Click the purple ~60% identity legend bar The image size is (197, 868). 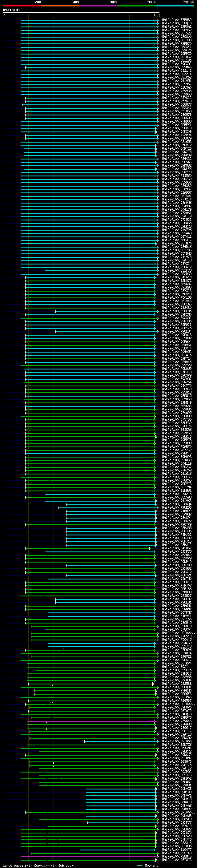(x=98, y=6)
